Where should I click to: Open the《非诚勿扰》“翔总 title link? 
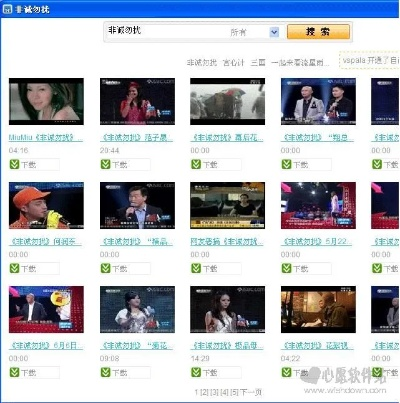click(317, 138)
